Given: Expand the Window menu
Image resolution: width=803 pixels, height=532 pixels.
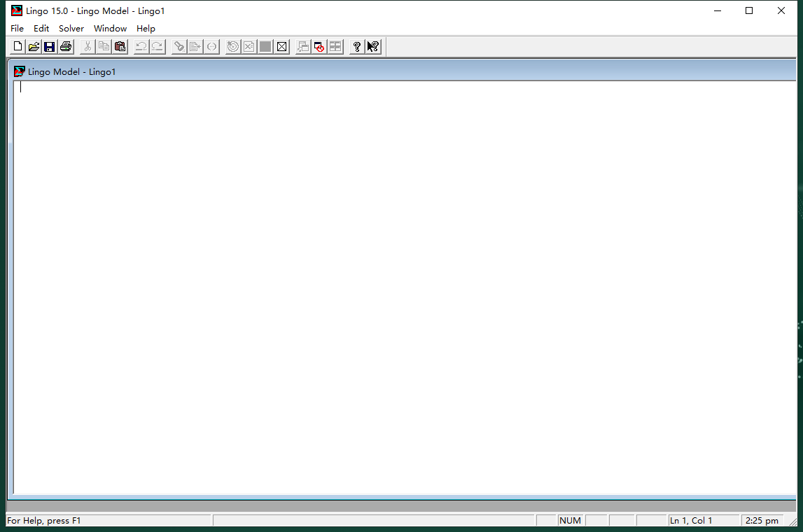Looking at the screenshot, I should (111, 29).
